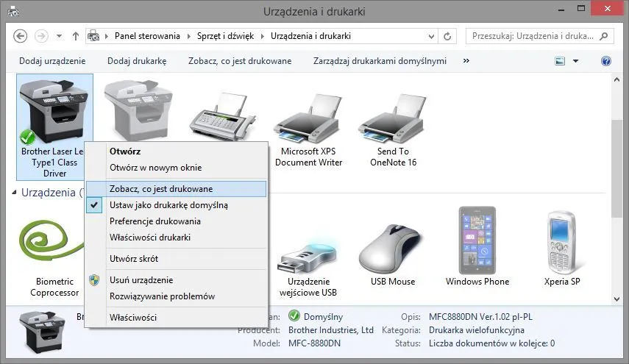Select the Xperia SP phone device
The image size is (629, 364).
561,242
